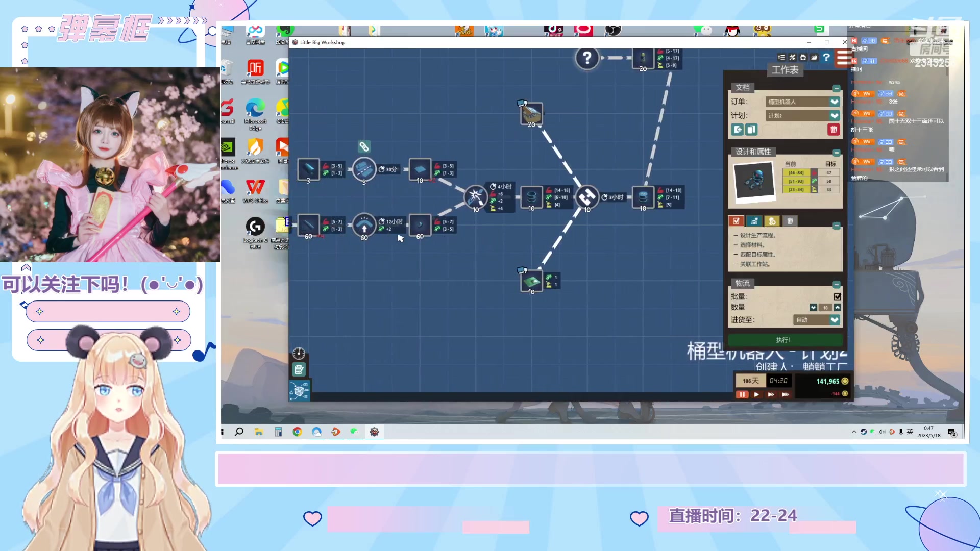Open the red hamburger main menu

(x=844, y=58)
